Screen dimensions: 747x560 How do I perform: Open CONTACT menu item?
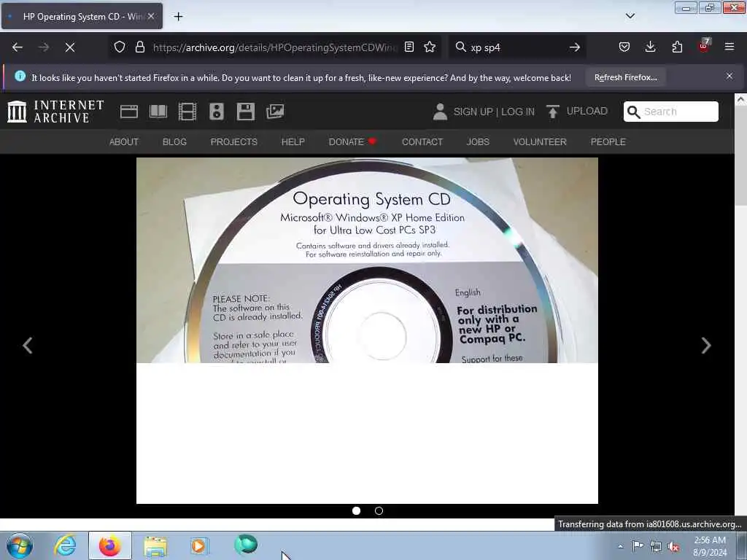click(422, 142)
